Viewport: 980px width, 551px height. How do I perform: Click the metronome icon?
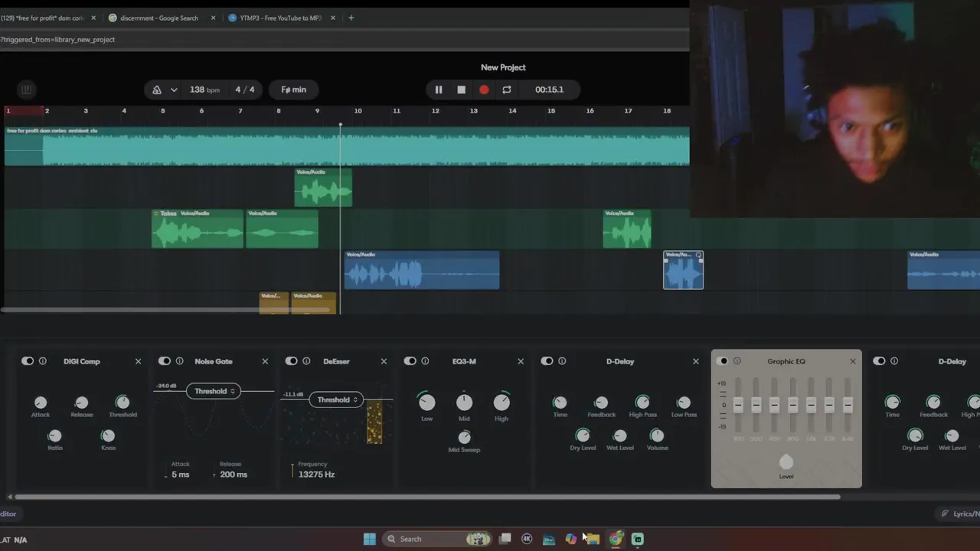click(157, 90)
